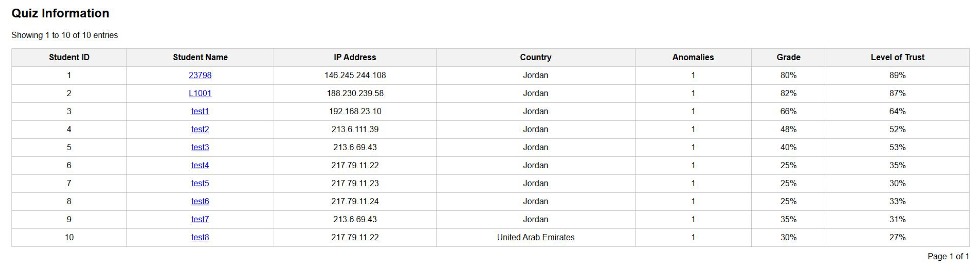
Task: Click the Grade column header
Action: 788,57
